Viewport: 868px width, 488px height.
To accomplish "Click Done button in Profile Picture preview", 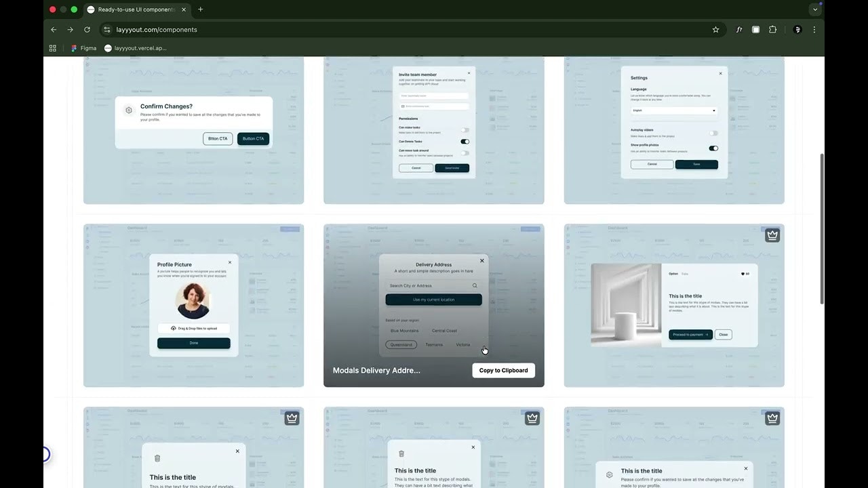I will 194,343.
